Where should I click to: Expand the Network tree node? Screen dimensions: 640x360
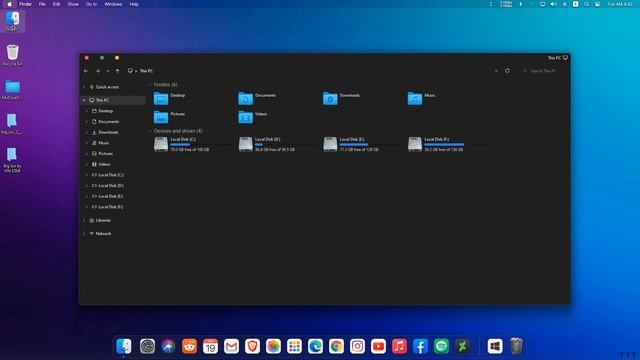point(84,233)
